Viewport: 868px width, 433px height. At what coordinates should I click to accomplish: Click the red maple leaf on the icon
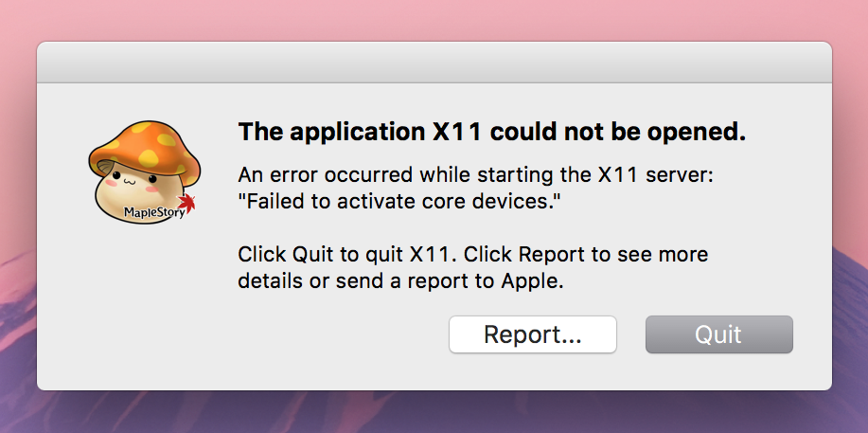click(186, 202)
